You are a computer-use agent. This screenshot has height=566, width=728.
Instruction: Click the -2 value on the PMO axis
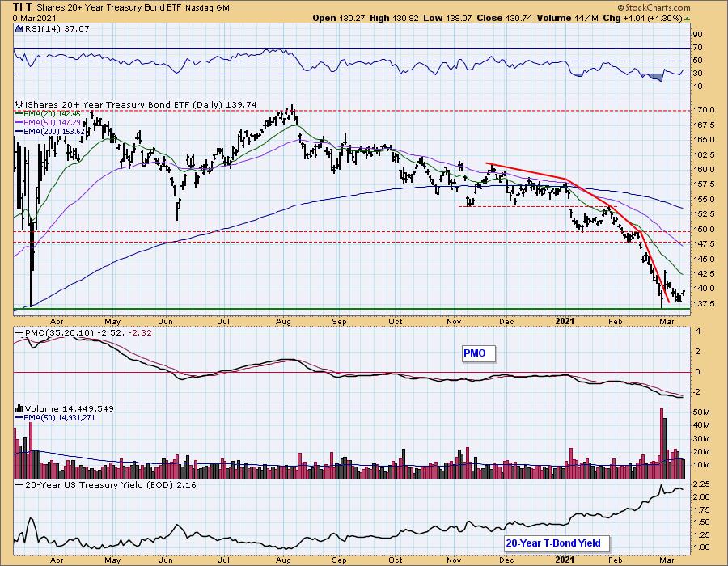[697, 392]
